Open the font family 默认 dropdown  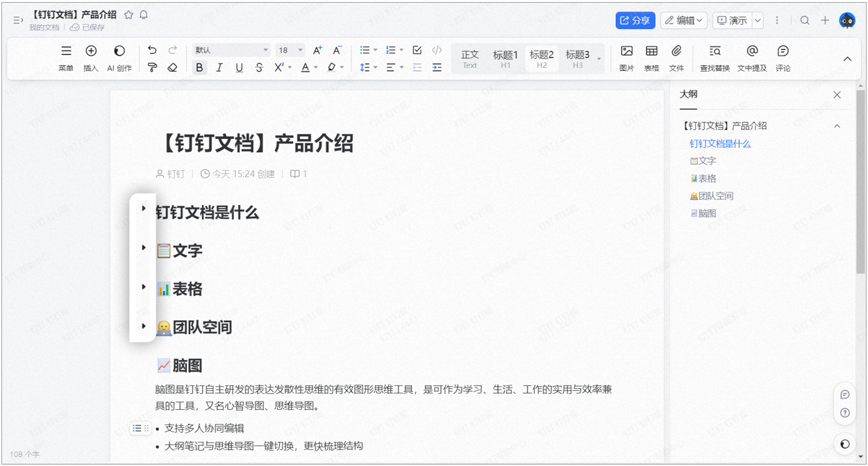pyautogui.click(x=231, y=50)
